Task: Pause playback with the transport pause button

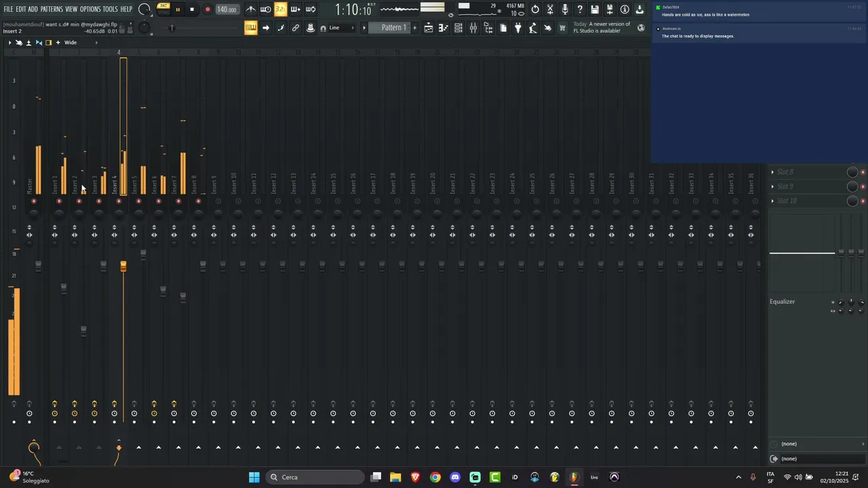Action: coord(178,9)
